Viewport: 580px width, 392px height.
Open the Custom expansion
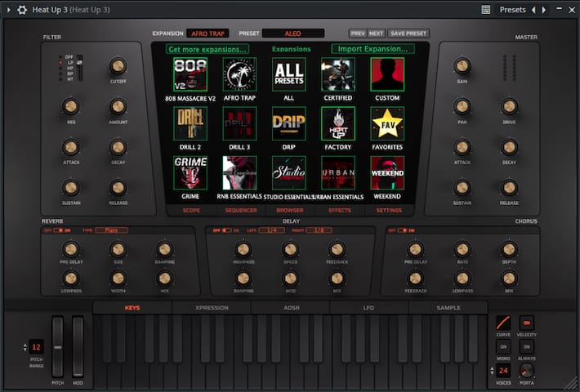(387, 74)
